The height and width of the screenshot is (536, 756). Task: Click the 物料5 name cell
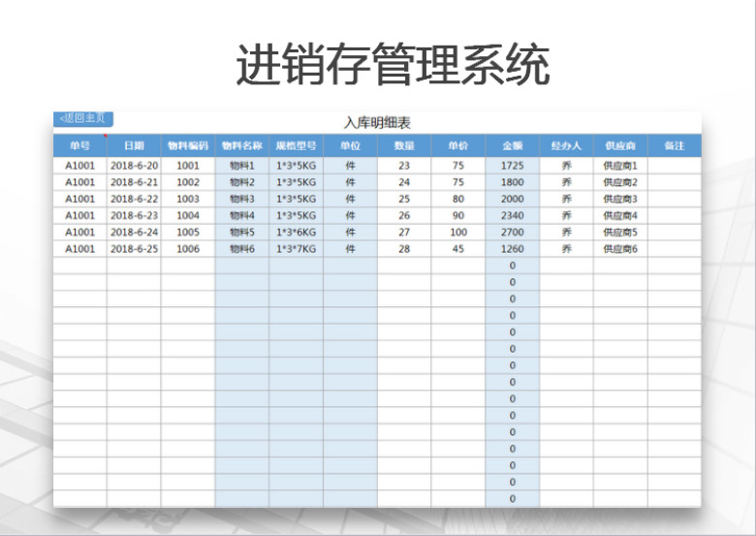[242, 233]
